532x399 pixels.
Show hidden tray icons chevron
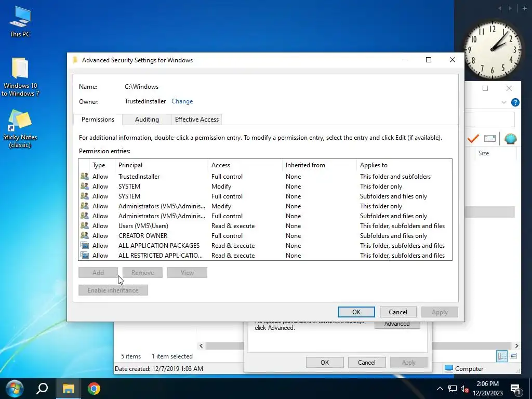440,389
